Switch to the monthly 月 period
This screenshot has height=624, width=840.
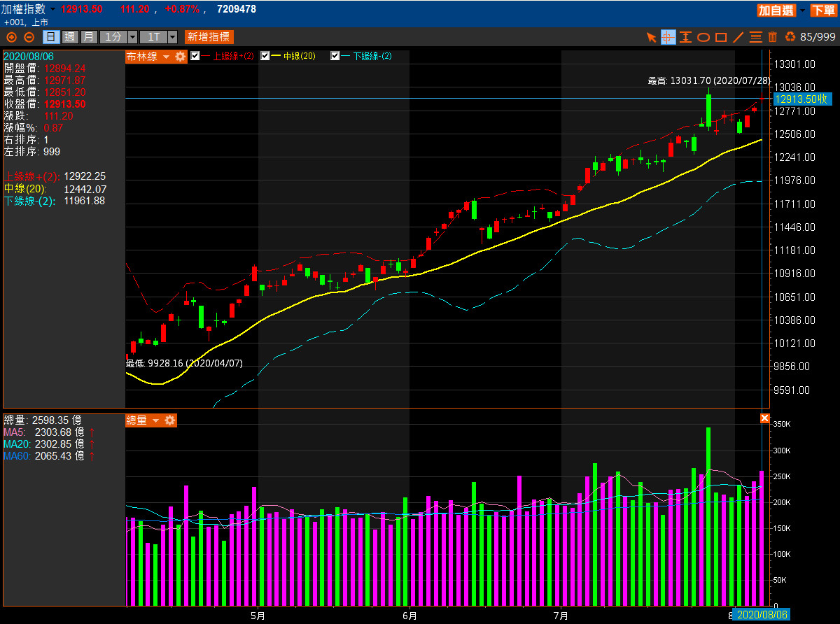coord(88,37)
